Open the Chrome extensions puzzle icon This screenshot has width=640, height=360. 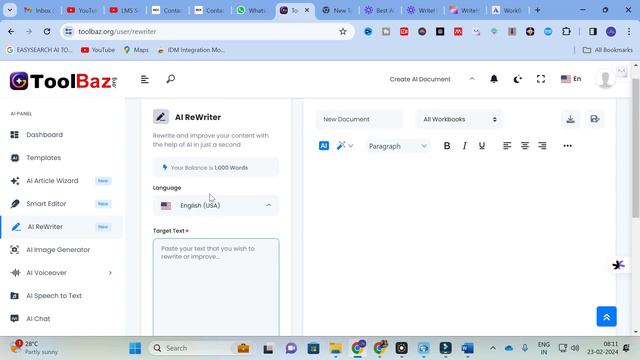567,31
